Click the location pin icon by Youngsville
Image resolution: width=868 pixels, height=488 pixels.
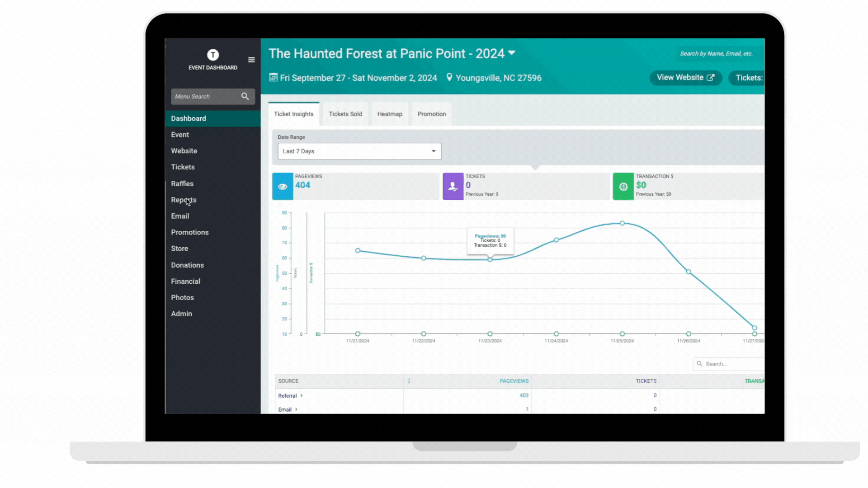449,77
